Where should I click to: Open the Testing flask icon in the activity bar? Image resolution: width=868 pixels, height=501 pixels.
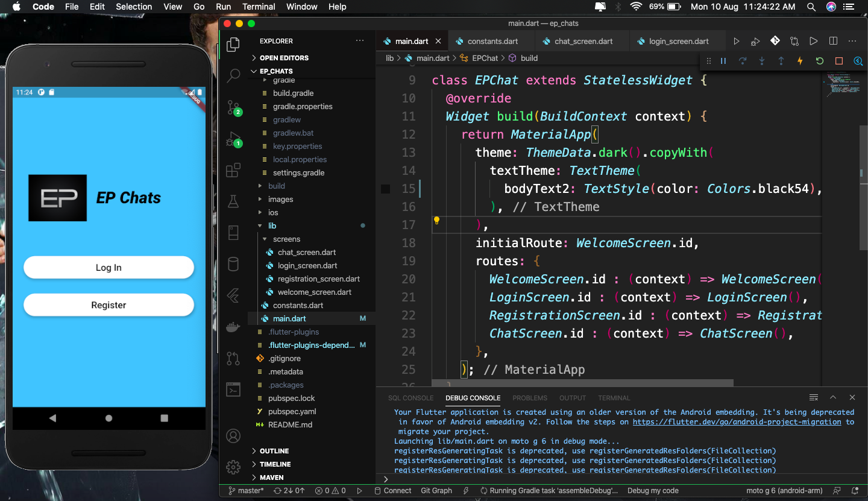point(233,202)
